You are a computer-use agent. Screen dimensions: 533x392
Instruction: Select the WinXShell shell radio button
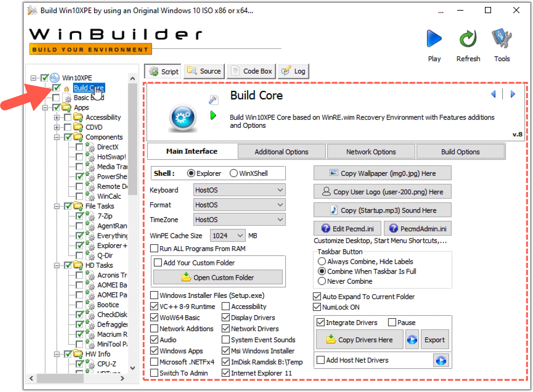pyautogui.click(x=234, y=173)
